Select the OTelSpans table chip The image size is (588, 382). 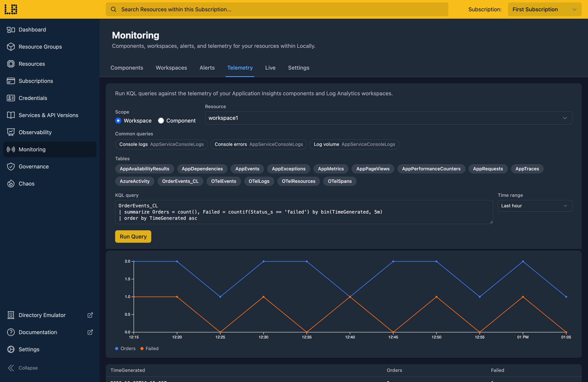pos(340,181)
